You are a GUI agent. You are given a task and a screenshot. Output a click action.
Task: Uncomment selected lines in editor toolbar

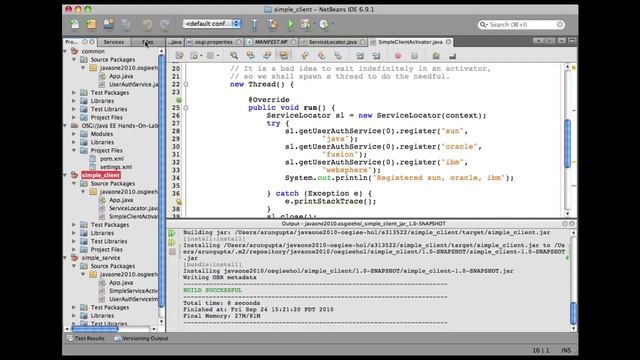452,56
